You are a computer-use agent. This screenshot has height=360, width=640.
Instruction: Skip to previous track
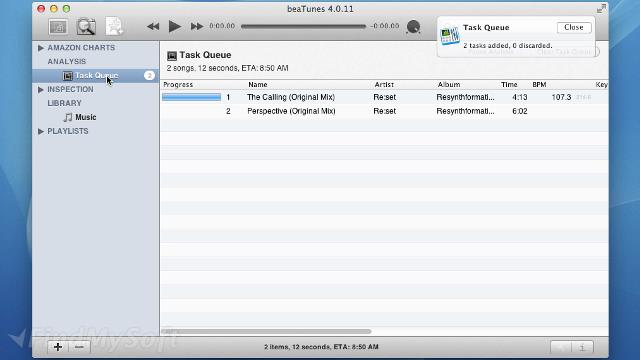(x=153, y=27)
